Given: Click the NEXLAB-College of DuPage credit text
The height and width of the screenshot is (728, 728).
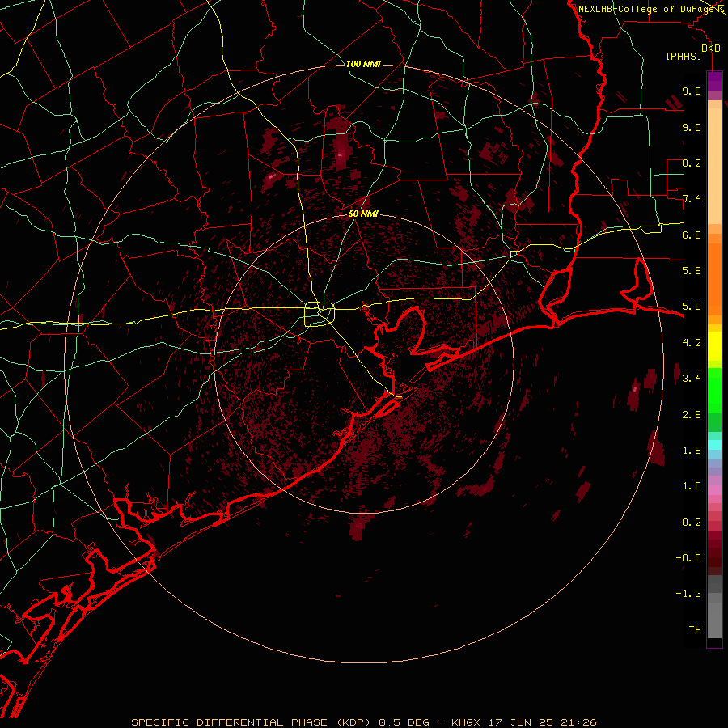Looking at the screenshot, I should (x=646, y=9).
